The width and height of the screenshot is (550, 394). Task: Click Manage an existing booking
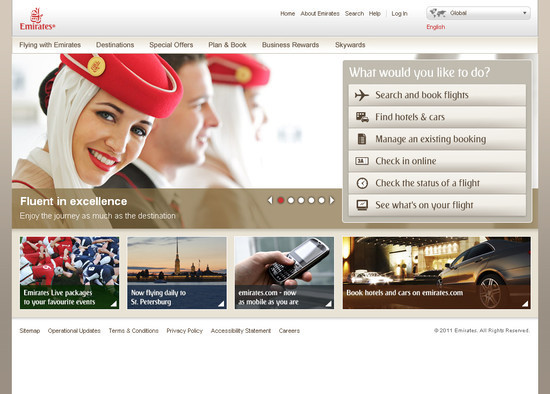(x=437, y=139)
